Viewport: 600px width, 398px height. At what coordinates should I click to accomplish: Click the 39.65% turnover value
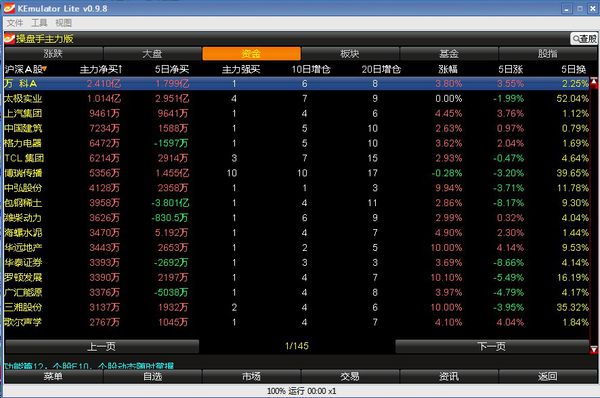point(572,173)
